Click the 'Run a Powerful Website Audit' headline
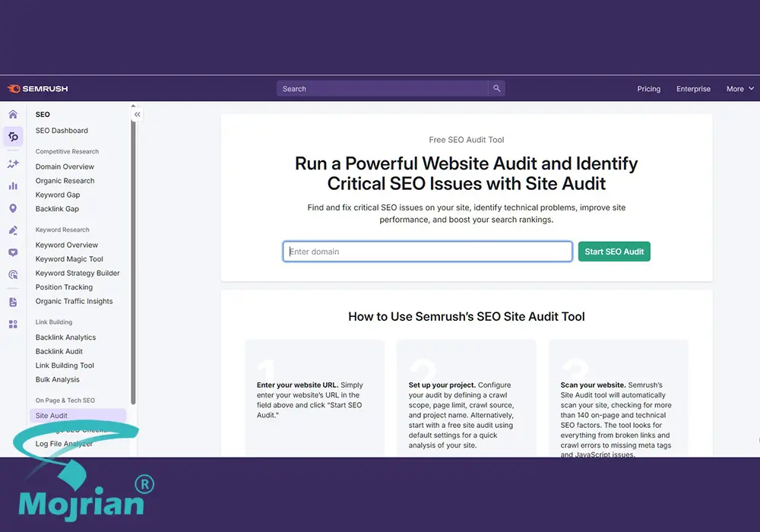This screenshot has height=532, width=760. click(467, 174)
